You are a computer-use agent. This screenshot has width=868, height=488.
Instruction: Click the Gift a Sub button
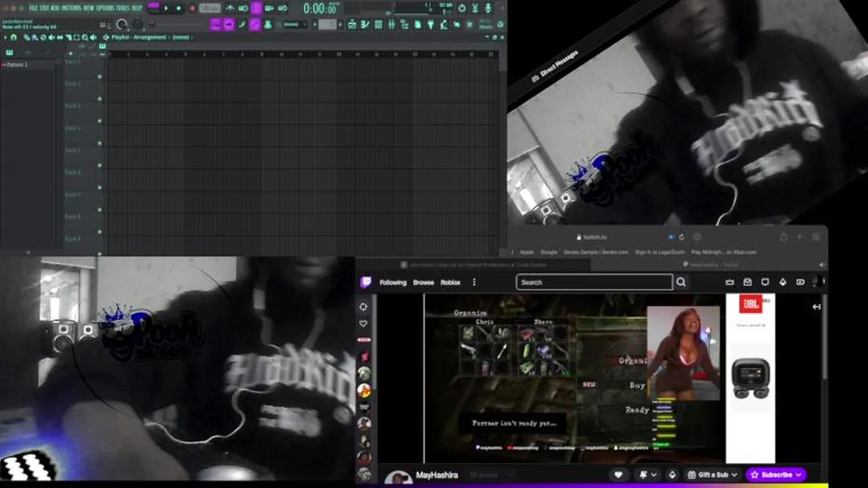point(711,474)
